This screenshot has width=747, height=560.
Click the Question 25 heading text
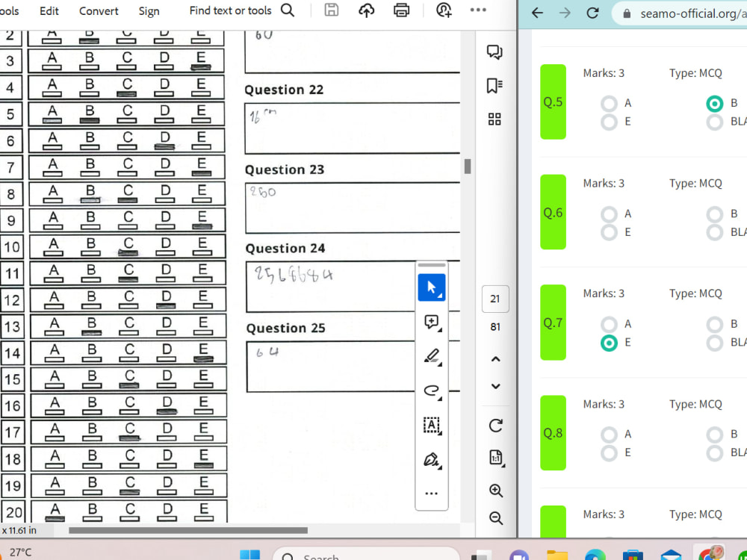pyautogui.click(x=286, y=328)
